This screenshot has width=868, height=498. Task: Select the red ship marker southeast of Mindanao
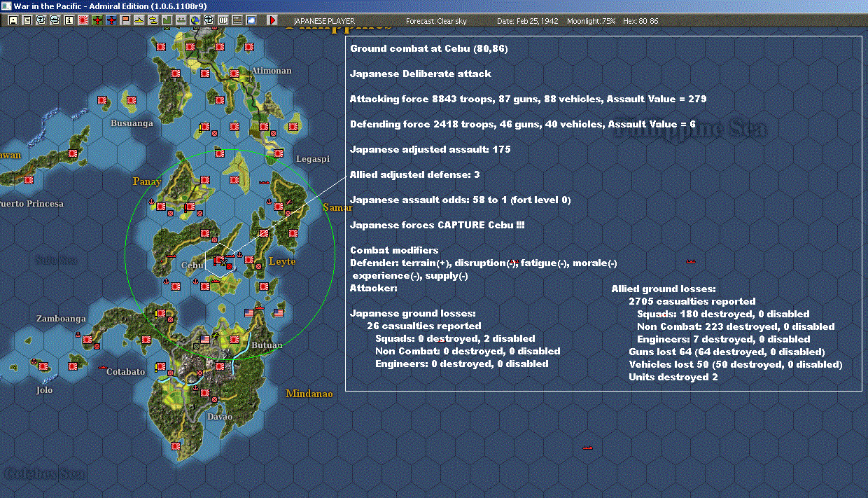pyautogui.click(x=588, y=446)
